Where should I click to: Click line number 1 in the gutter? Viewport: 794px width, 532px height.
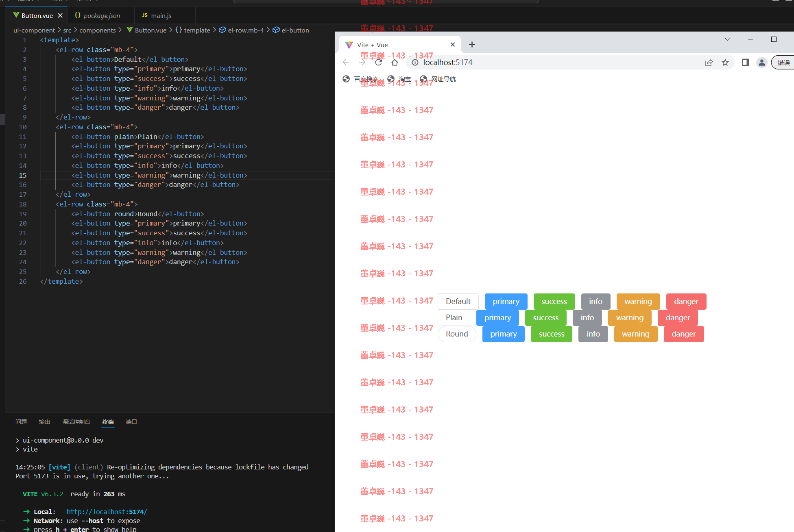click(x=24, y=40)
